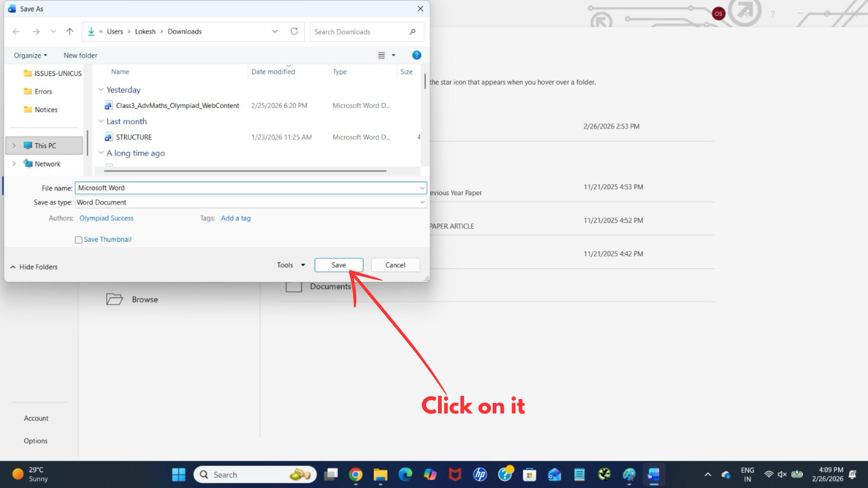Select Options in the left sidebar

[36, 441]
